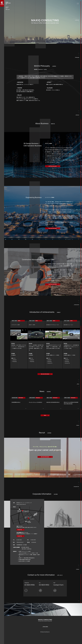Click the About Business heading
82x644 pixels.
click(x=42, y=123)
